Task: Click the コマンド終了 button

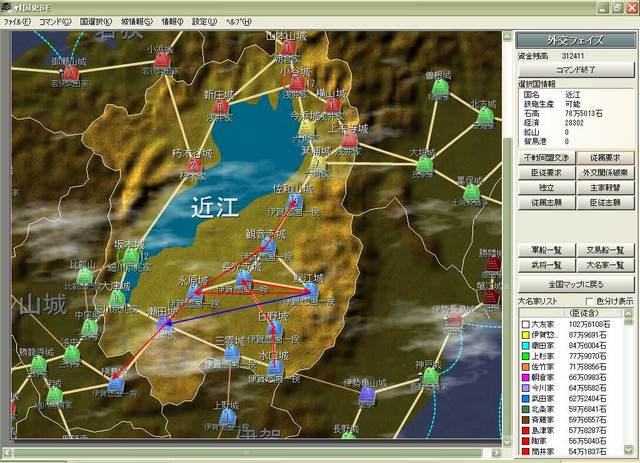Action: pos(576,70)
